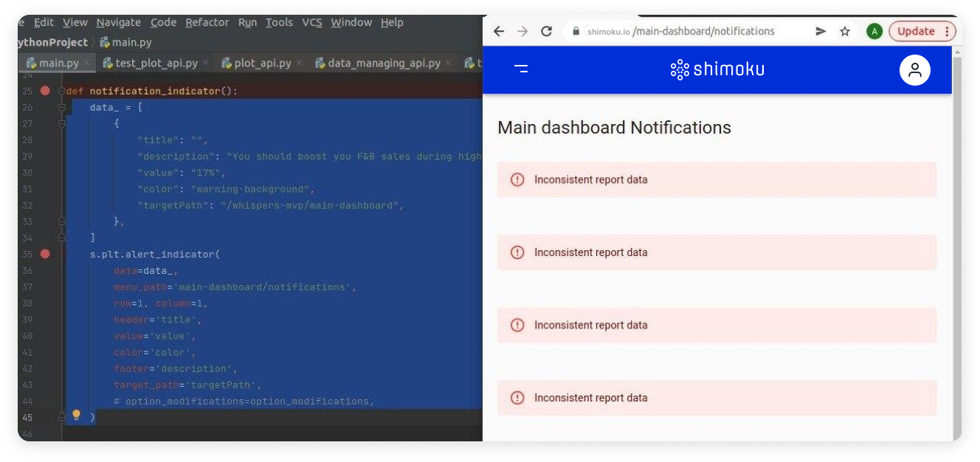Click the fold end marker on line 45
The height and width of the screenshot is (462, 980).
(x=62, y=417)
